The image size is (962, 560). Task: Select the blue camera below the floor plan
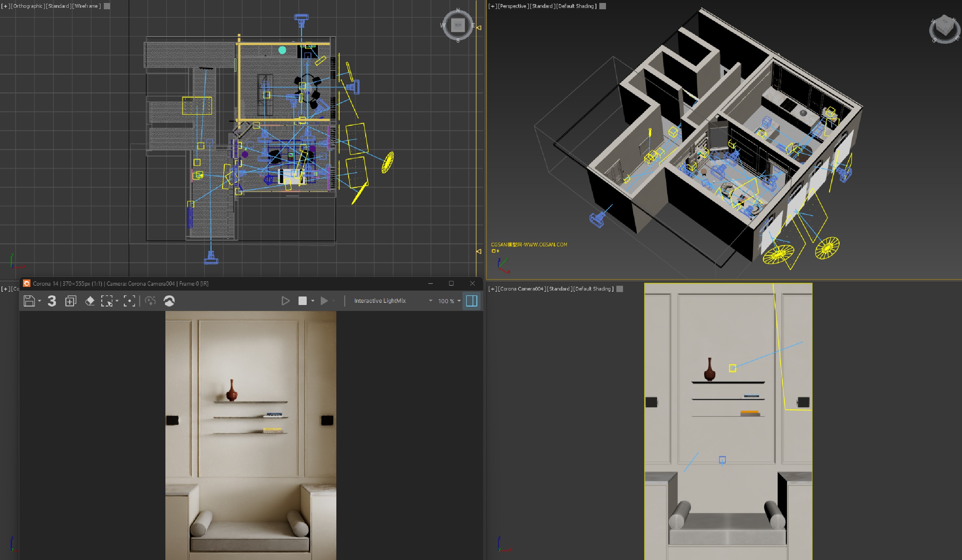pos(211,258)
